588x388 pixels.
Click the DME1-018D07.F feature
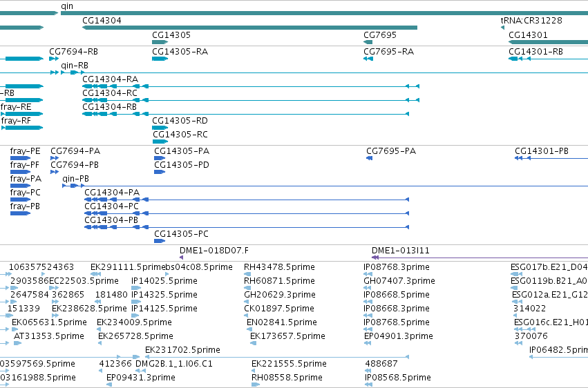point(182,258)
